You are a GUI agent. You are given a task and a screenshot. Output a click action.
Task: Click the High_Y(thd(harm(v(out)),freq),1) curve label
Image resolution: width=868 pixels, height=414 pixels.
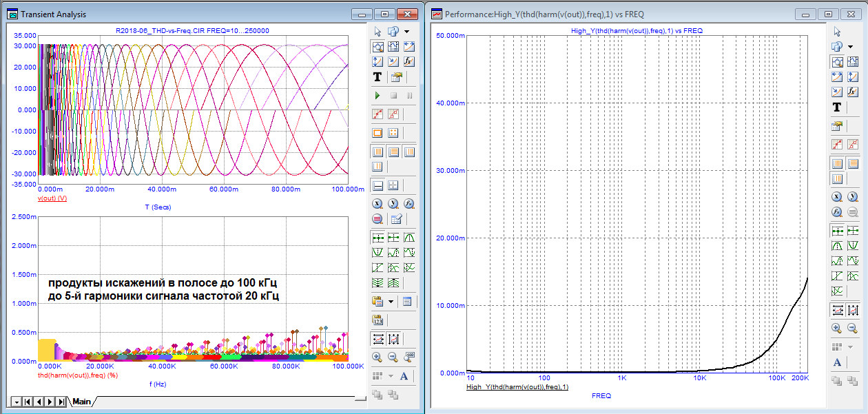[517, 387]
